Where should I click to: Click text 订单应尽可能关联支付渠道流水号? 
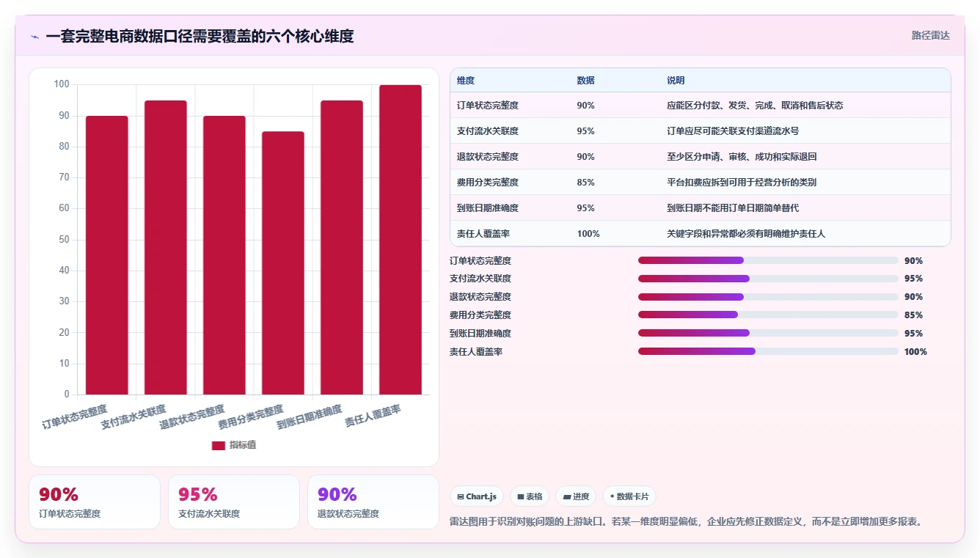tap(733, 131)
